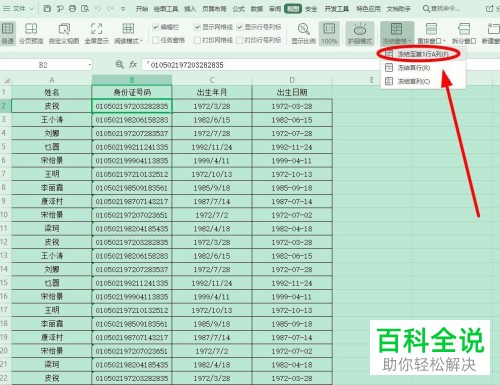Image resolution: width=500 pixels, height=385 pixels.
Task: Expand the 文件 menu dropdown arrow
Action: pos(31,9)
